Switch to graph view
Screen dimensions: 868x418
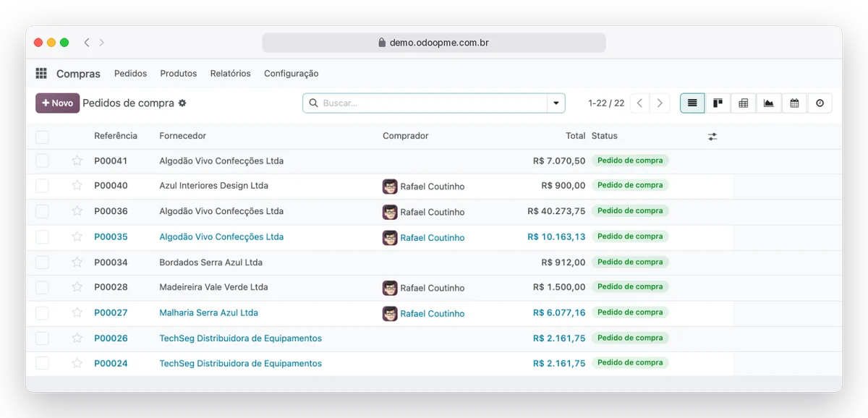(768, 103)
